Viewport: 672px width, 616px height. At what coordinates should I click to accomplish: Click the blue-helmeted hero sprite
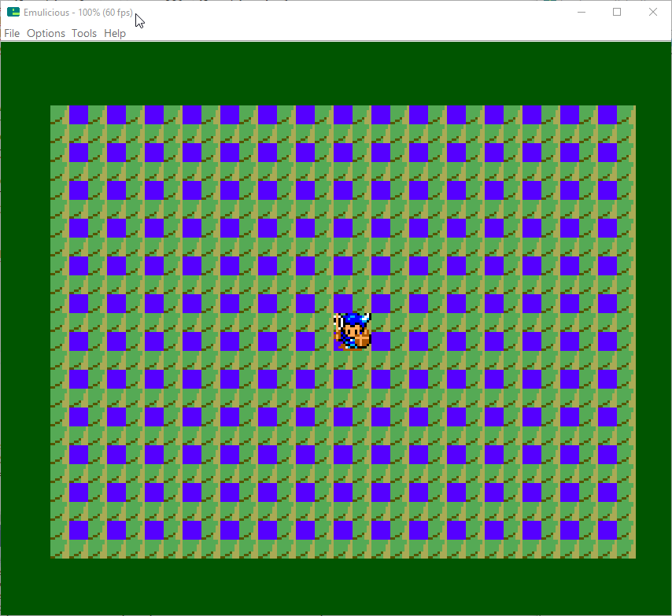click(352, 331)
